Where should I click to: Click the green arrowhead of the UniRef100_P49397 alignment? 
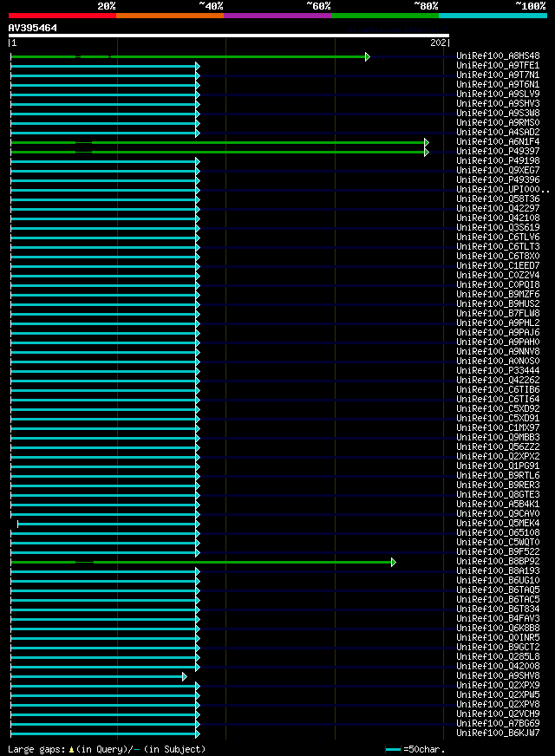[427, 153]
